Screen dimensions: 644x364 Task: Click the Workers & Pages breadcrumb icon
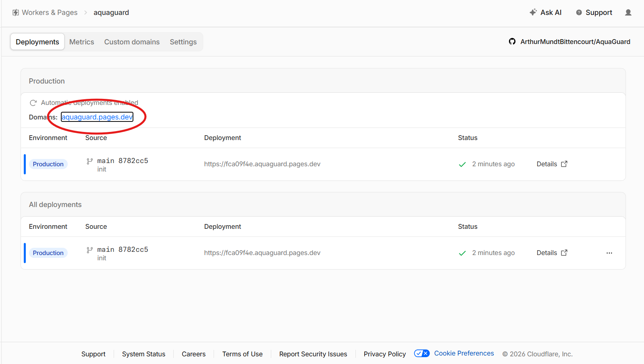tap(16, 13)
